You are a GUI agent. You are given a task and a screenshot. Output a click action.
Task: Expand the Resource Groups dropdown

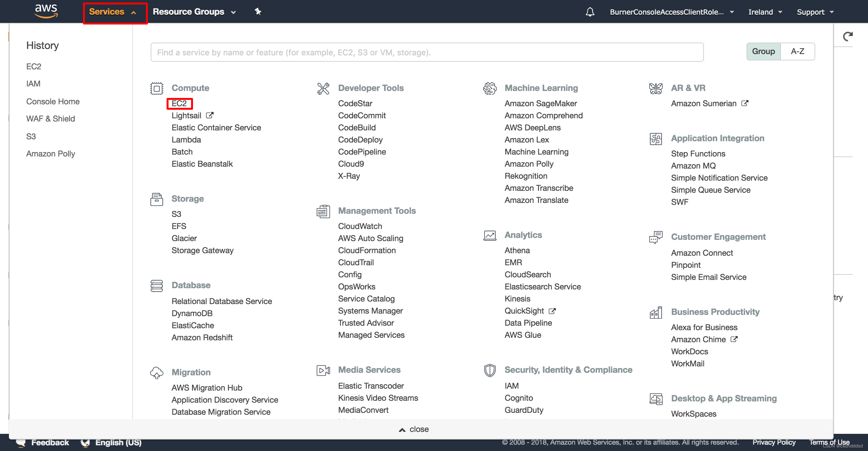tap(194, 12)
